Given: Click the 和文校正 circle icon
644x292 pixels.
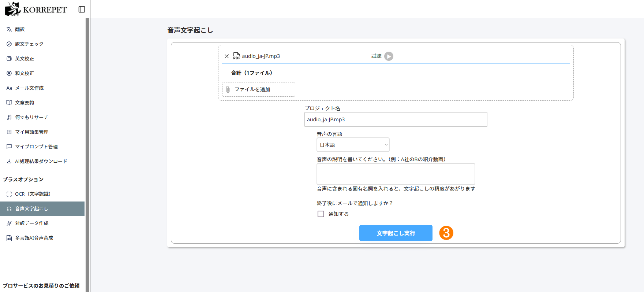Looking at the screenshot, I should click(9, 73).
